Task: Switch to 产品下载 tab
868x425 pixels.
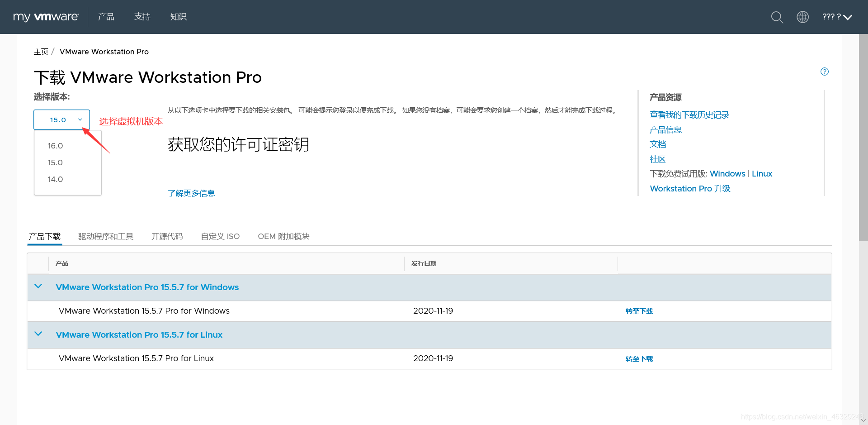Action: click(x=45, y=236)
